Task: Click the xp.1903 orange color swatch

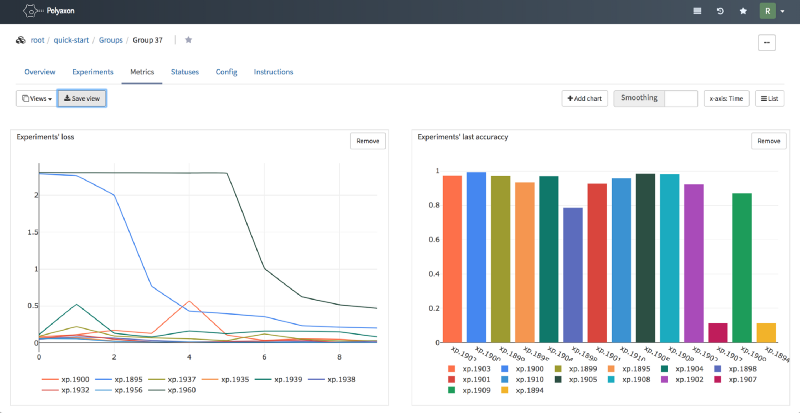Action: tap(452, 369)
